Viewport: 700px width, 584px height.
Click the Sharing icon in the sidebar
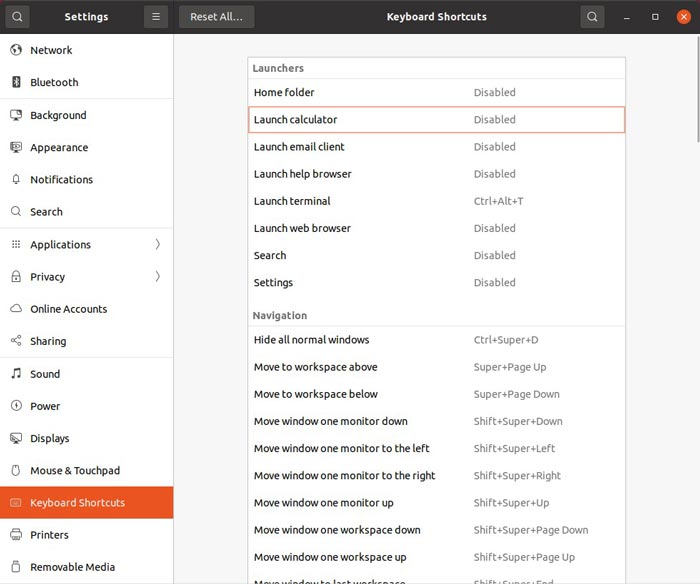[16, 341]
